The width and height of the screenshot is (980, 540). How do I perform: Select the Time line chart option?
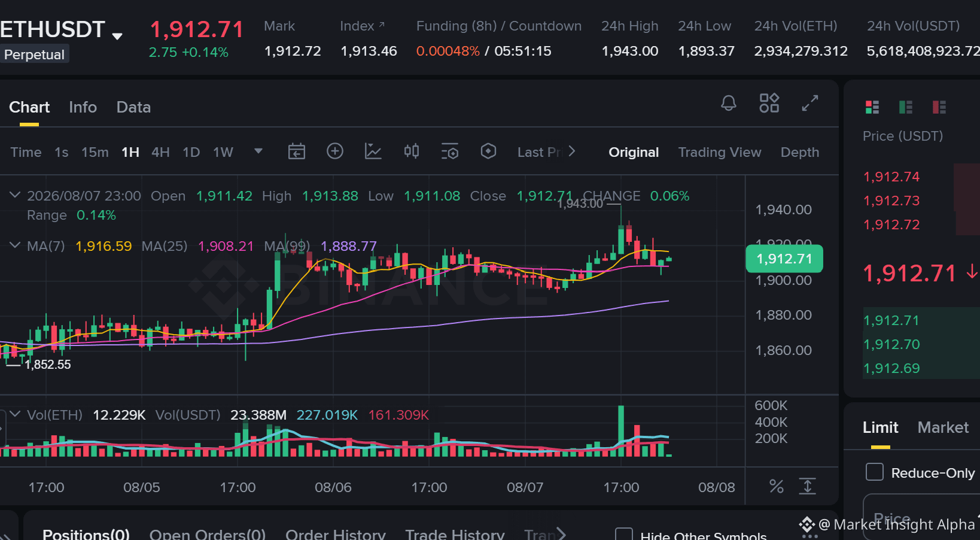click(26, 152)
